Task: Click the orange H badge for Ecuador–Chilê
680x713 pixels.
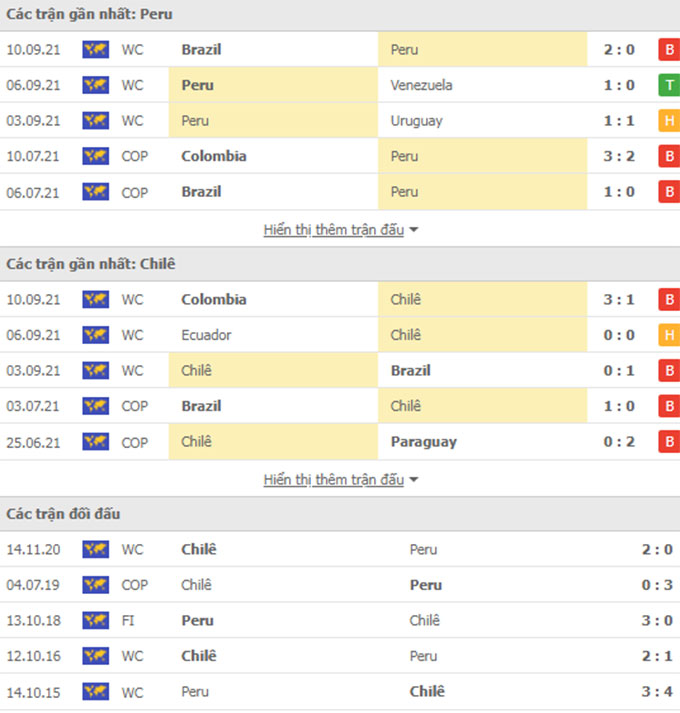Action: (668, 335)
